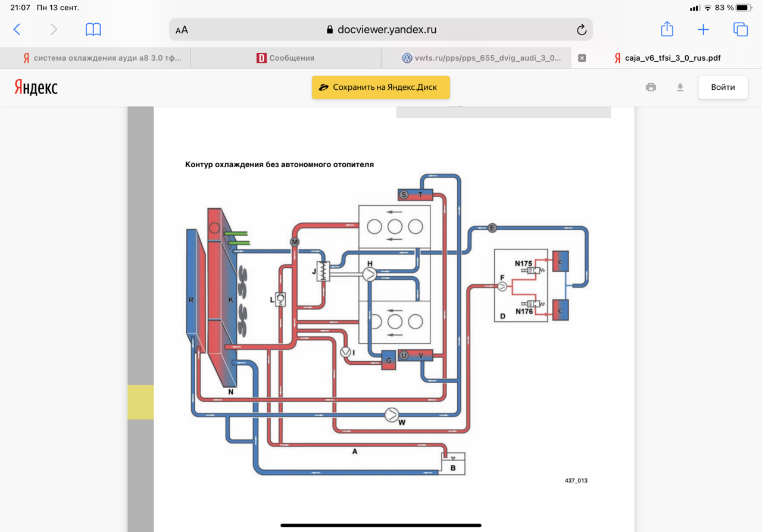This screenshot has height=532, width=762.
Task: Tap the Safari back arrow
Action: pyautogui.click(x=17, y=30)
